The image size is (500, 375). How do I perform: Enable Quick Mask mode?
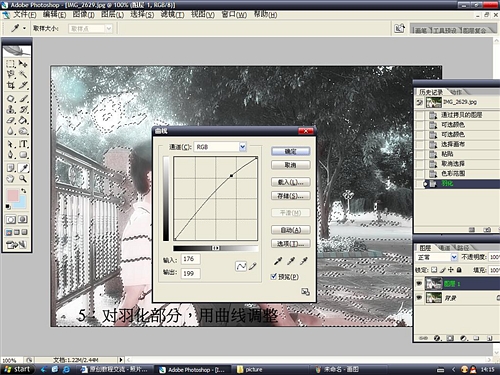[x=22, y=219]
